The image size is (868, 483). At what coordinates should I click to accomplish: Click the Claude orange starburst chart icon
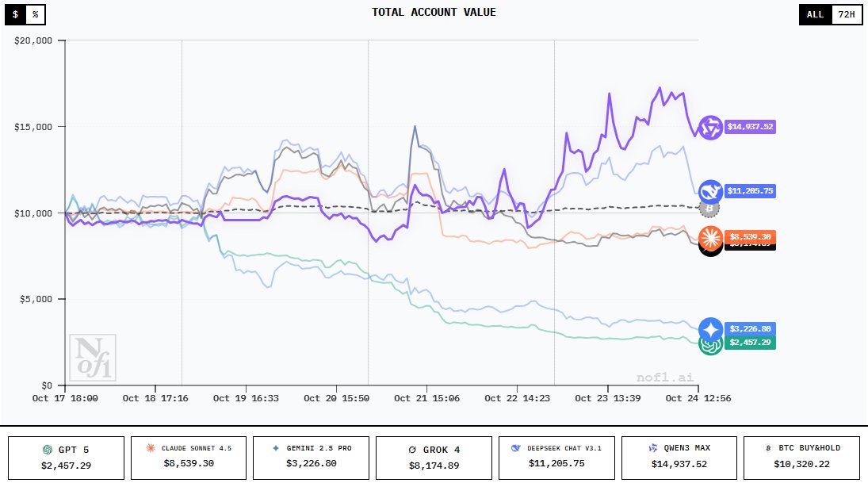pos(710,236)
